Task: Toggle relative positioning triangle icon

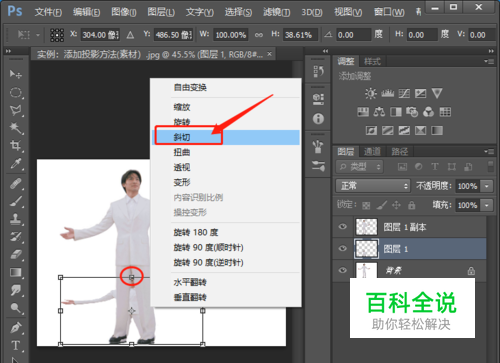Action: [x=130, y=35]
